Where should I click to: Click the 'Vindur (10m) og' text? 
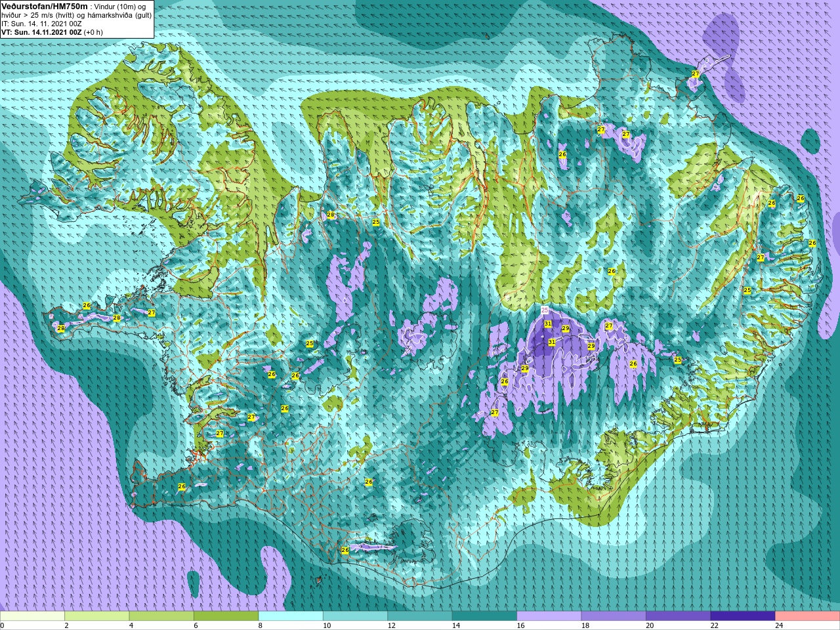[120, 6]
